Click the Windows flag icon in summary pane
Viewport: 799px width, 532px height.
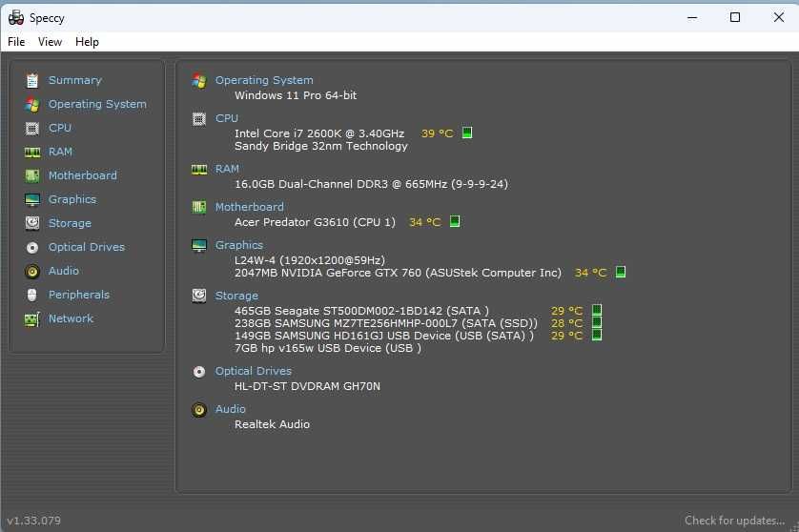199,81
